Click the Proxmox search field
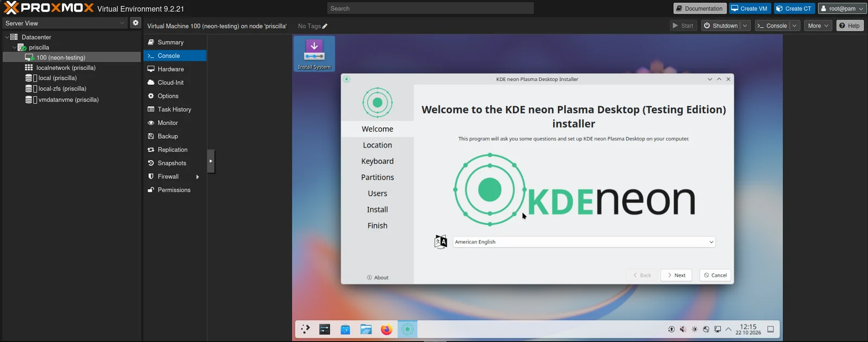 [430, 9]
